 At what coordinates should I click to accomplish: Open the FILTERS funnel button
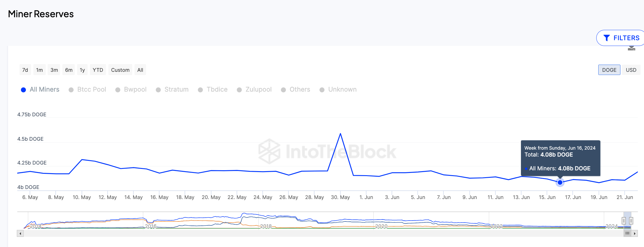621,38
